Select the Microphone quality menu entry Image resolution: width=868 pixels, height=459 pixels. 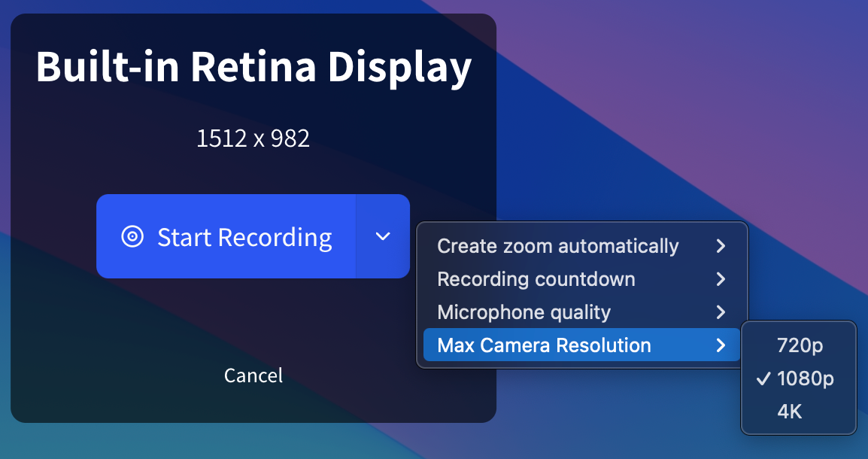pos(524,312)
